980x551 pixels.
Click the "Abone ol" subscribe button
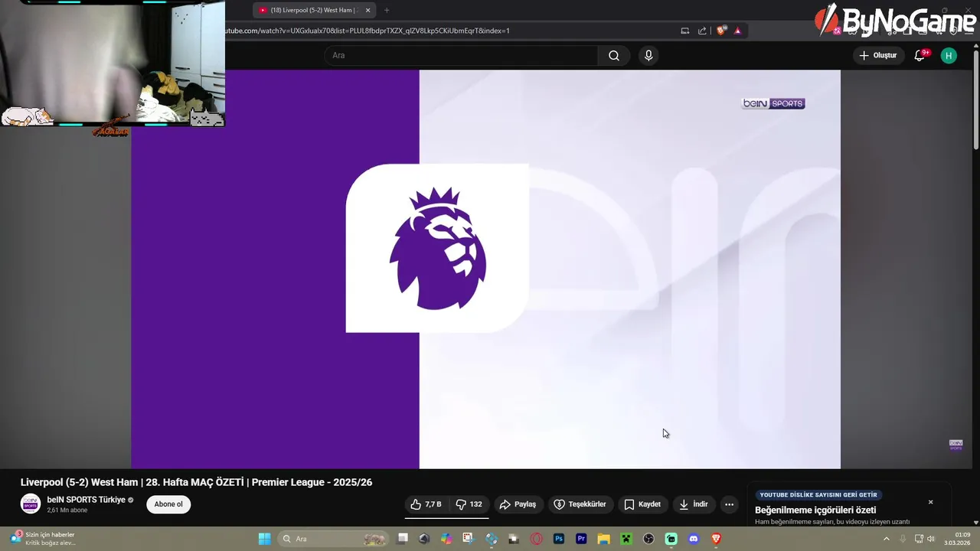168,504
